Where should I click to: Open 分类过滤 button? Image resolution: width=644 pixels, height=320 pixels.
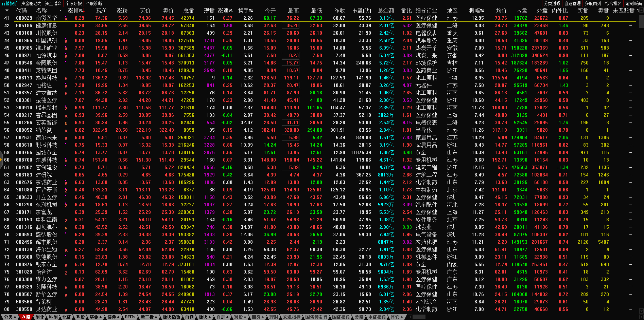552,3
